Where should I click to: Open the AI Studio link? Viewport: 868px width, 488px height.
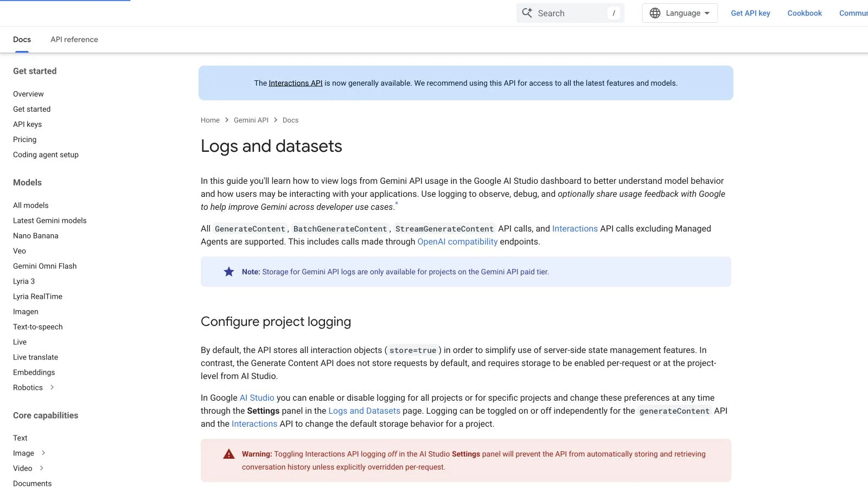click(257, 398)
